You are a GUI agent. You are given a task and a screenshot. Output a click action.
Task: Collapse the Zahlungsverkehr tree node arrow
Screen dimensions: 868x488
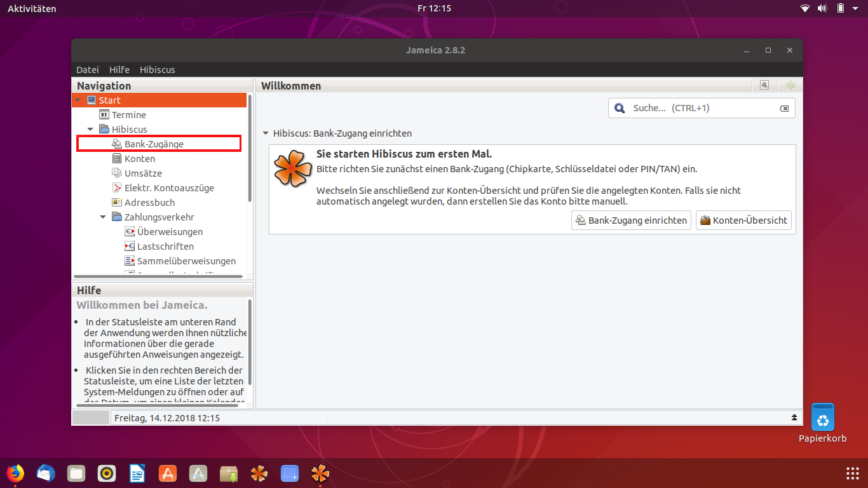pos(103,217)
